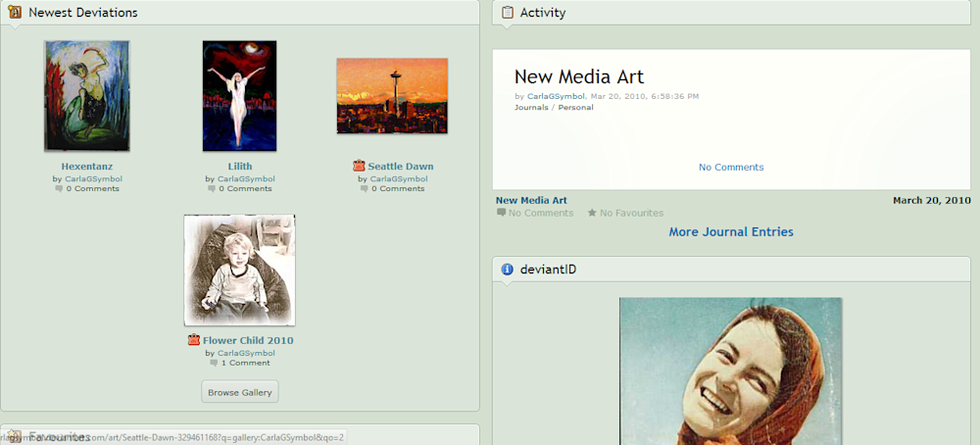980x445 pixels.
Task: Click the comment bubble under Flower Child 2010
Action: tap(213, 363)
